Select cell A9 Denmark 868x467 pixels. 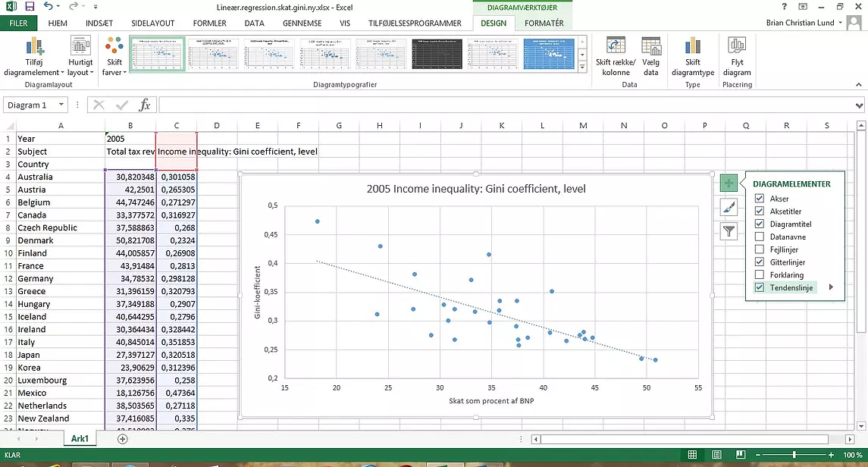click(61, 240)
